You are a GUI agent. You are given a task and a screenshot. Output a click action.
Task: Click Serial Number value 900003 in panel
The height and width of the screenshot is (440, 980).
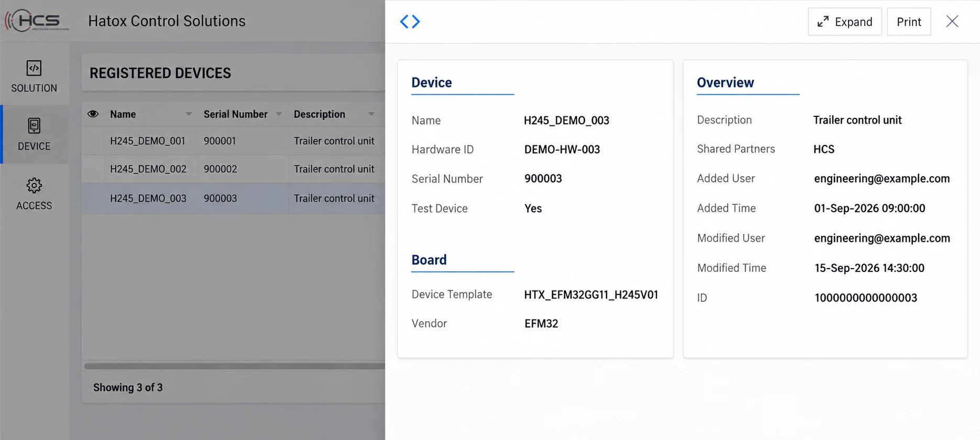[543, 179]
